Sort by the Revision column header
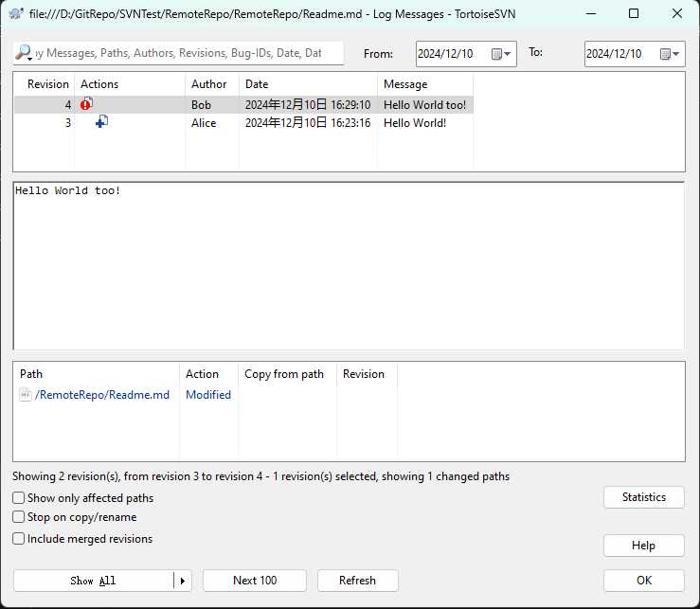 point(45,84)
